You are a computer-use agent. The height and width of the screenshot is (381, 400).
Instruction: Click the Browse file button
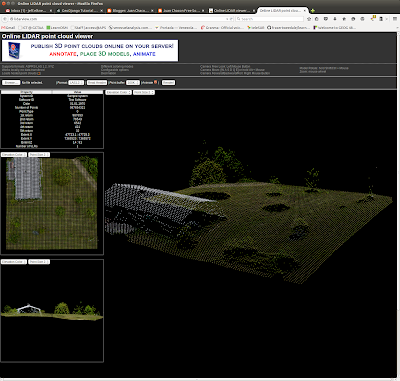(x=11, y=82)
